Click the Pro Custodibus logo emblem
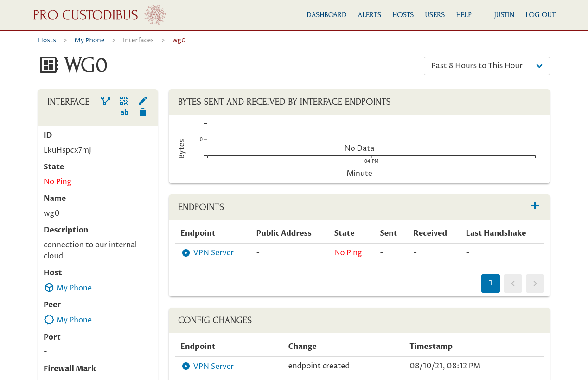 (x=155, y=15)
